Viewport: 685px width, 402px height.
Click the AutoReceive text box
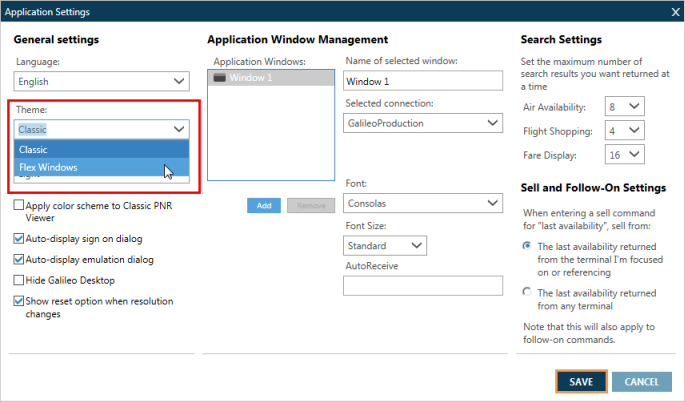pos(422,286)
